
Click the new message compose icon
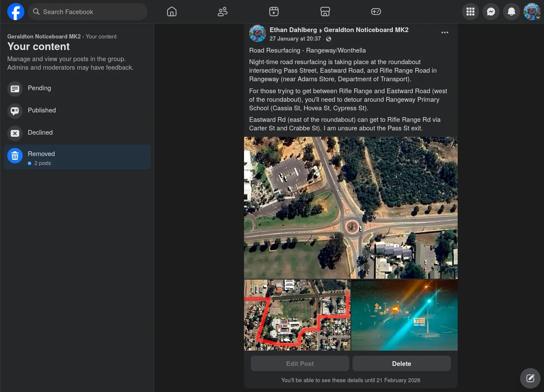point(530,378)
